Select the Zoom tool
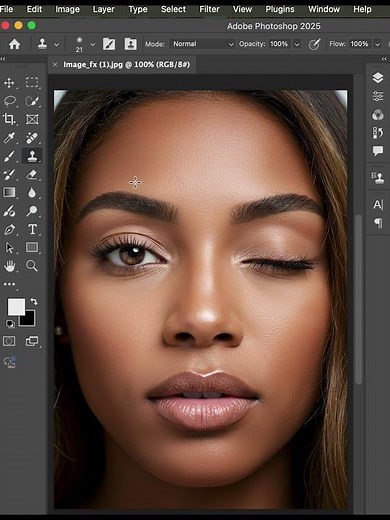This screenshot has width=390, height=520. coord(32,266)
